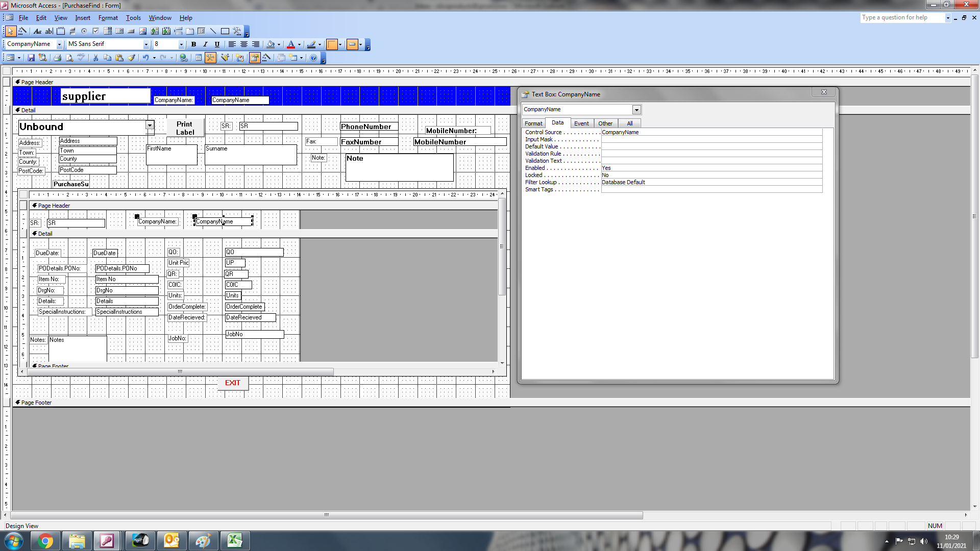The height and width of the screenshot is (551, 980).
Task: Apply the red Font Color button
Action: coord(291,44)
